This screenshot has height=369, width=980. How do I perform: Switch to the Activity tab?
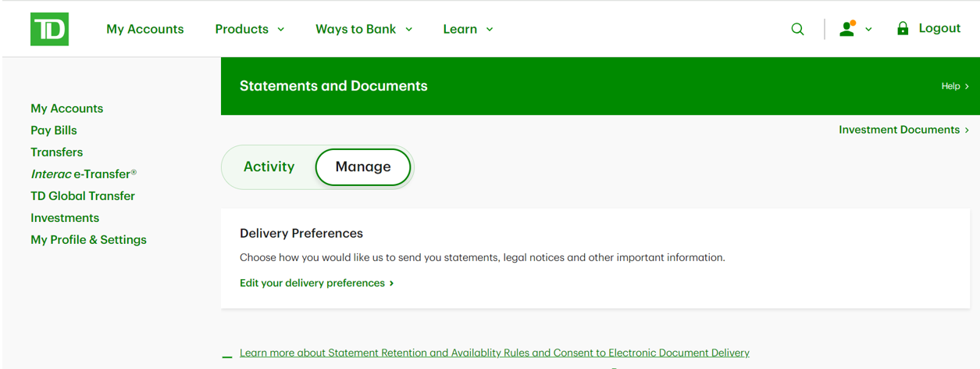pyautogui.click(x=269, y=167)
